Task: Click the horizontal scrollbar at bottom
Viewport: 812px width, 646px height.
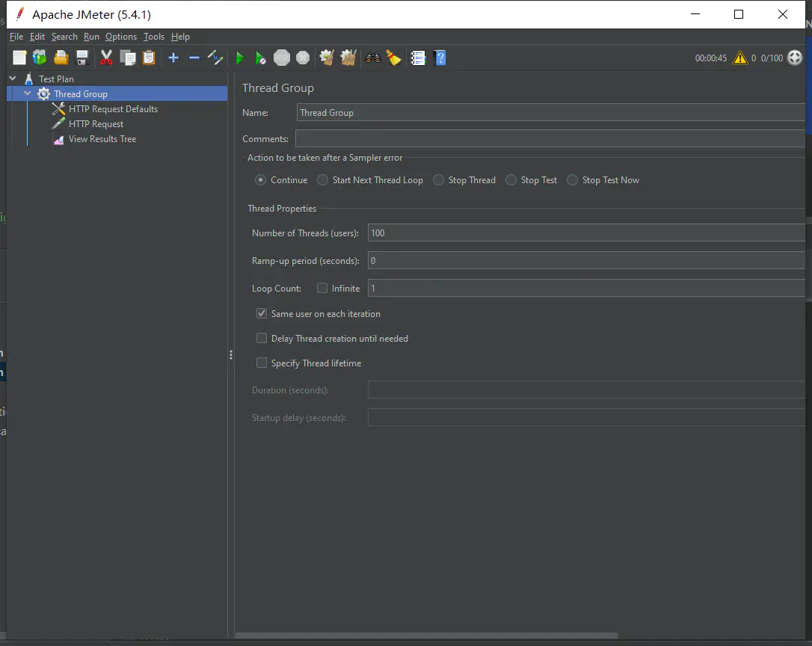Action: (426, 636)
